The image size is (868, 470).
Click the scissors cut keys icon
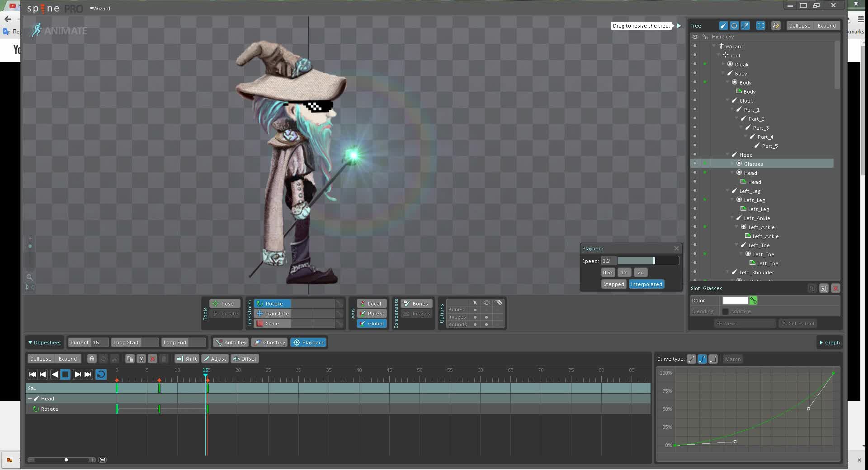[141, 358]
